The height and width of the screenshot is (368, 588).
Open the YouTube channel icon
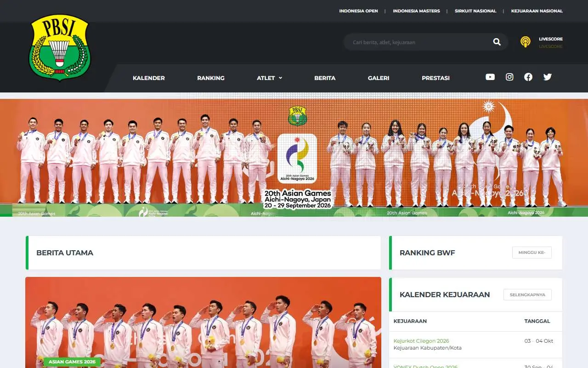click(490, 77)
